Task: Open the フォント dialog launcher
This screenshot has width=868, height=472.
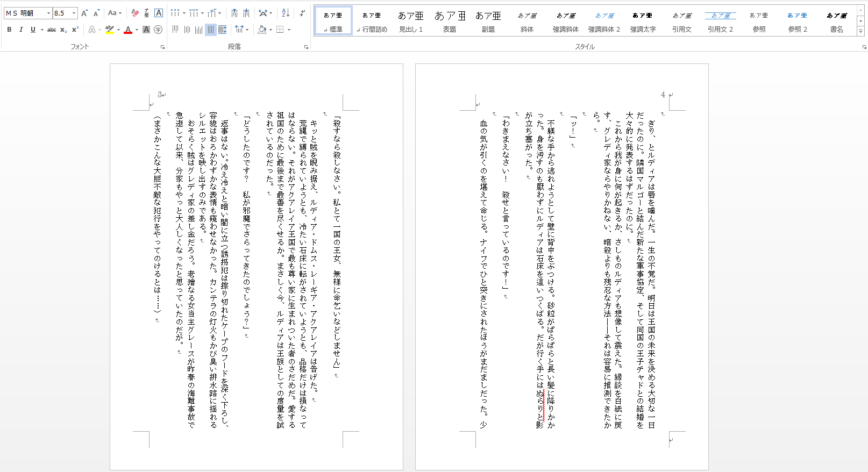Action: [x=162, y=47]
